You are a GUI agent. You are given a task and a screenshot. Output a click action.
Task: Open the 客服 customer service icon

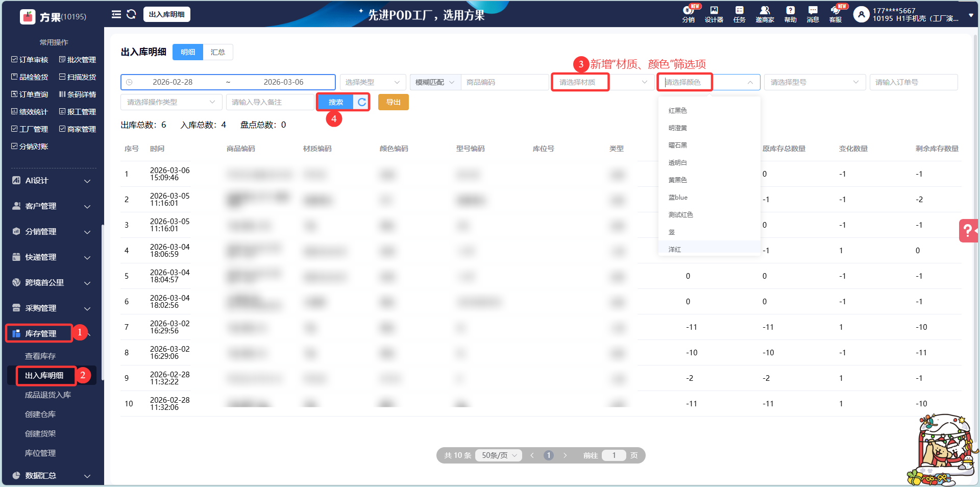coord(836,14)
